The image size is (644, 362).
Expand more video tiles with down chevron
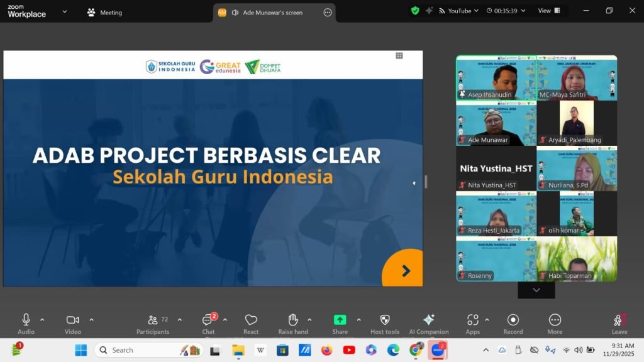tap(536, 290)
